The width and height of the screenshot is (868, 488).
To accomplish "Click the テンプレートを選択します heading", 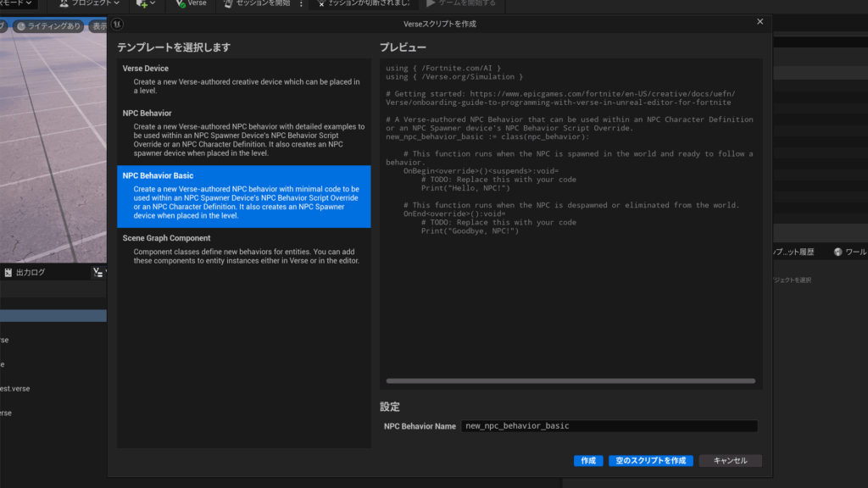I will (174, 47).
